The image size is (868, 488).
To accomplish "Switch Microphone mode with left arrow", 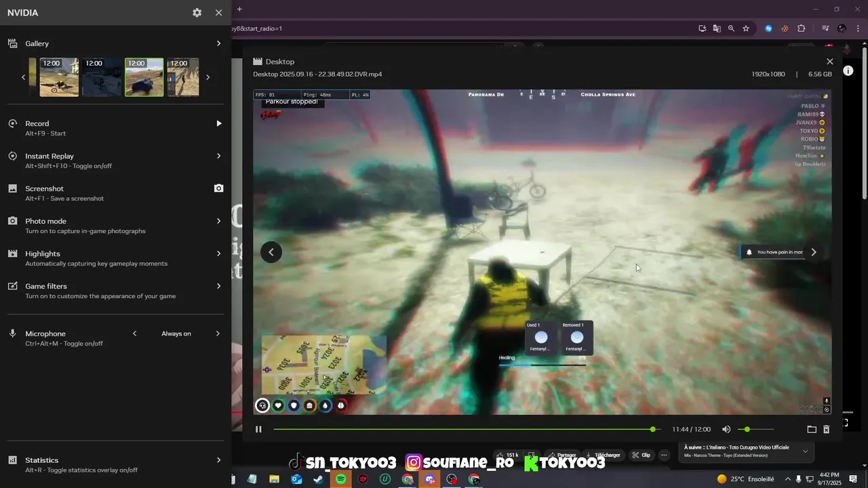I will [x=134, y=333].
